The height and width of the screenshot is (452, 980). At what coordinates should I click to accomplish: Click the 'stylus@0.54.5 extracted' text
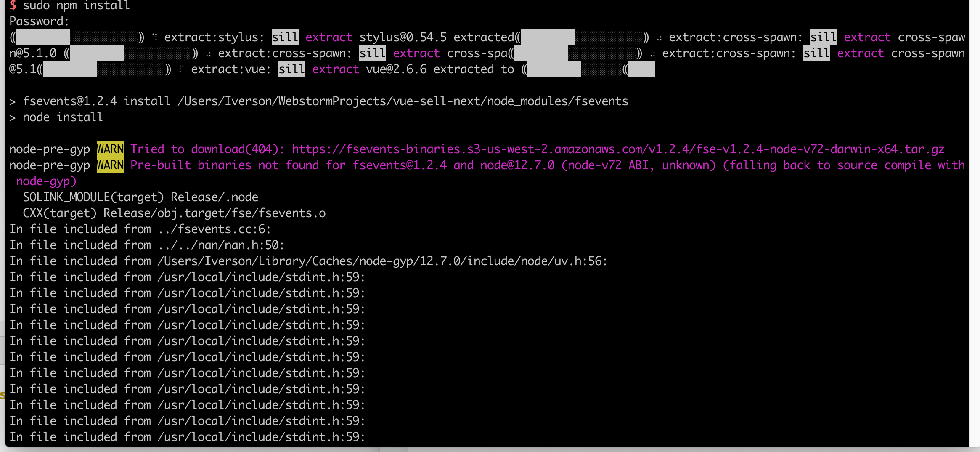[437, 37]
